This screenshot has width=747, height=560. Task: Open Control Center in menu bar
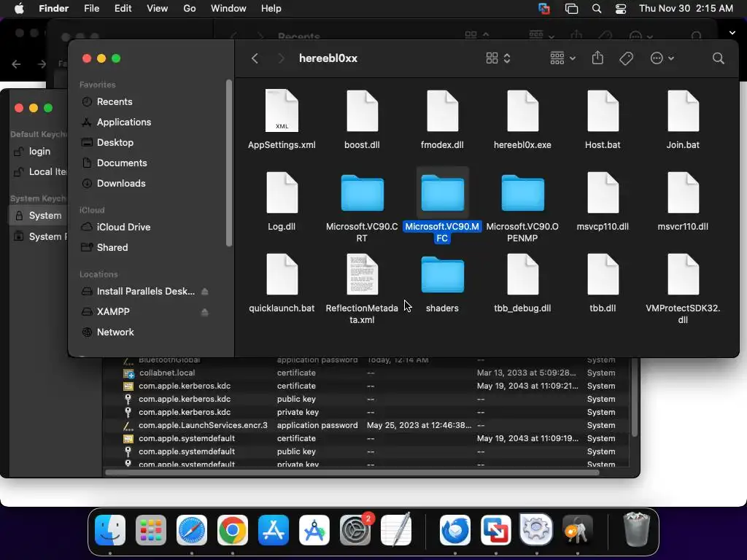[x=620, y=9]
